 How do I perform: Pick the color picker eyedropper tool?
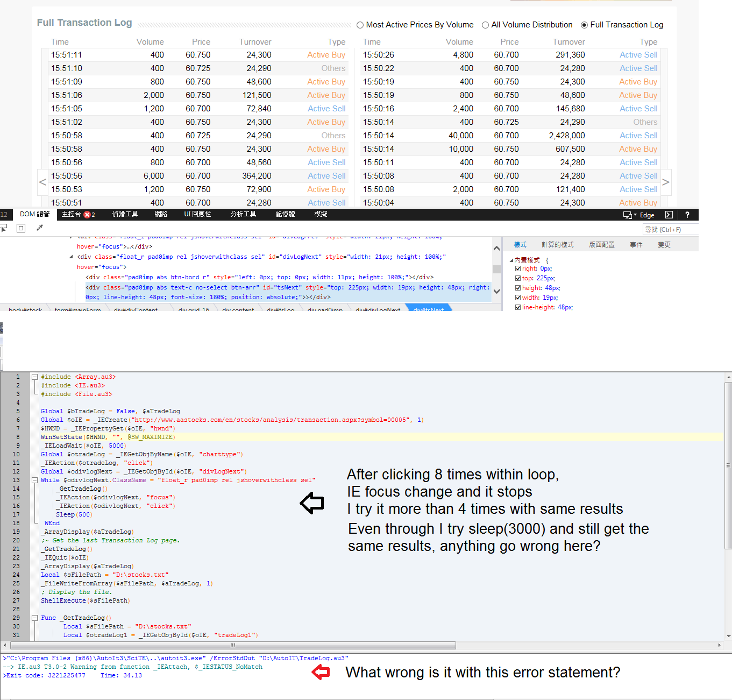point(39,228)
